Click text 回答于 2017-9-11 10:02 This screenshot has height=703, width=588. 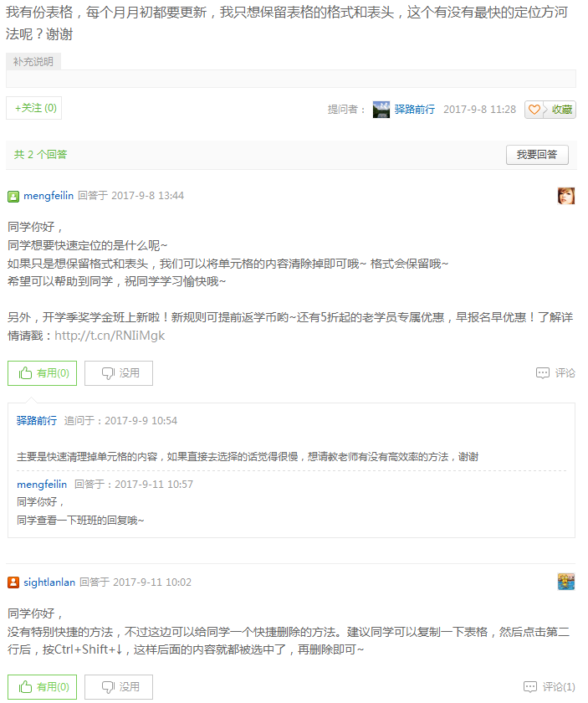click(x=135, y=582)
